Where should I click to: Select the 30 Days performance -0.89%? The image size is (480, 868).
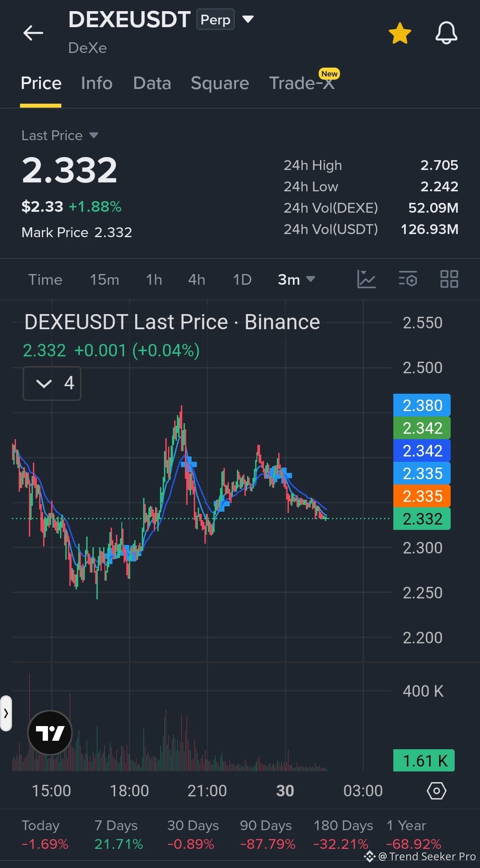click(x=192, y=835)
